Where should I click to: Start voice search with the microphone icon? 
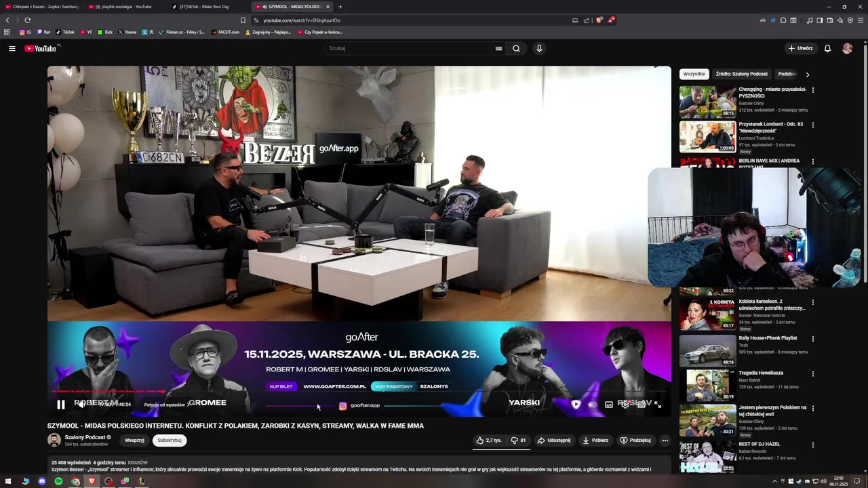[539, 49]
